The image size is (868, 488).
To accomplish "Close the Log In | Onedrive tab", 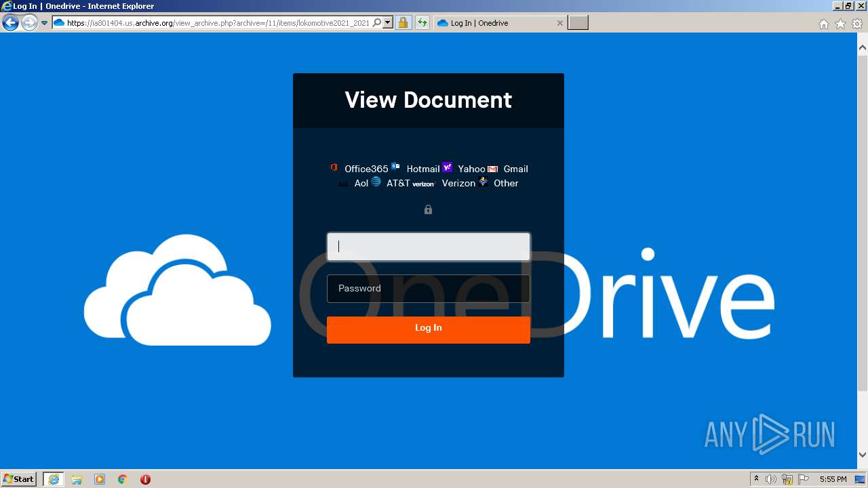I will (x=559, y=23).
